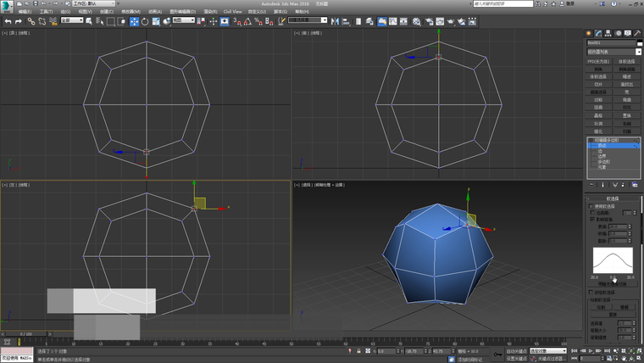Open the Civil View menu
Viewport: 644px width, 363px height.
click(x=231, y=12)
